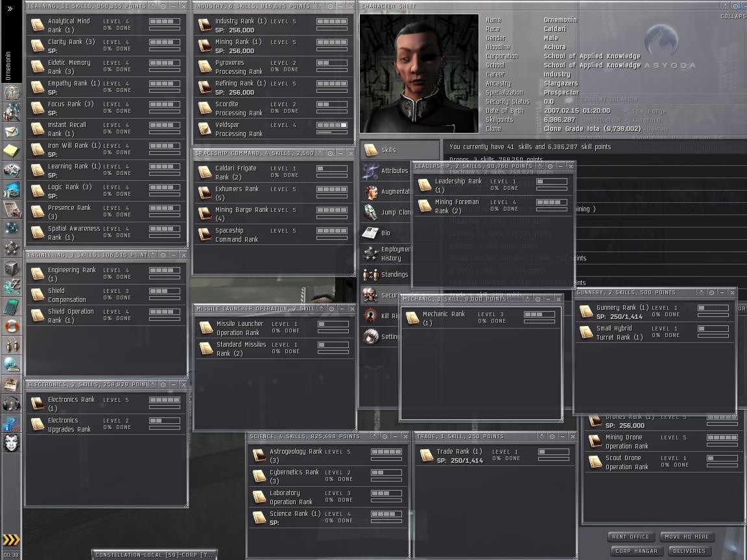Viewport: 747px width, 560px height.
Task: Click the Trade skill book icon
Action: [x=427, y=455]
